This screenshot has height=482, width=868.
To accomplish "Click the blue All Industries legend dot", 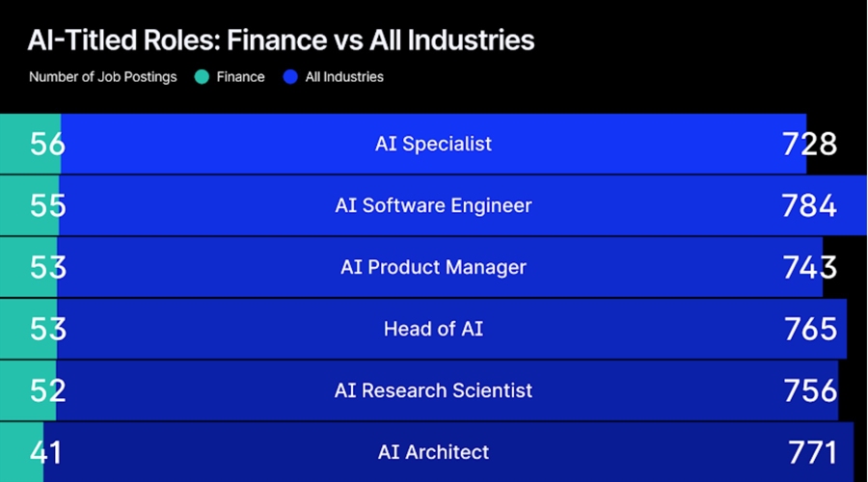I will click(289, 77).
